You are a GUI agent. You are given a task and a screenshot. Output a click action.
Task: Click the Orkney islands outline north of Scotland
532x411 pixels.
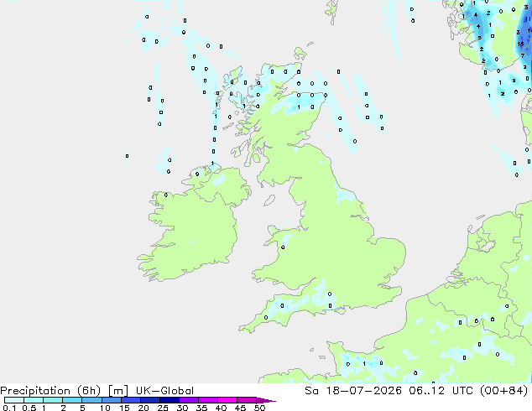point(300,53)
